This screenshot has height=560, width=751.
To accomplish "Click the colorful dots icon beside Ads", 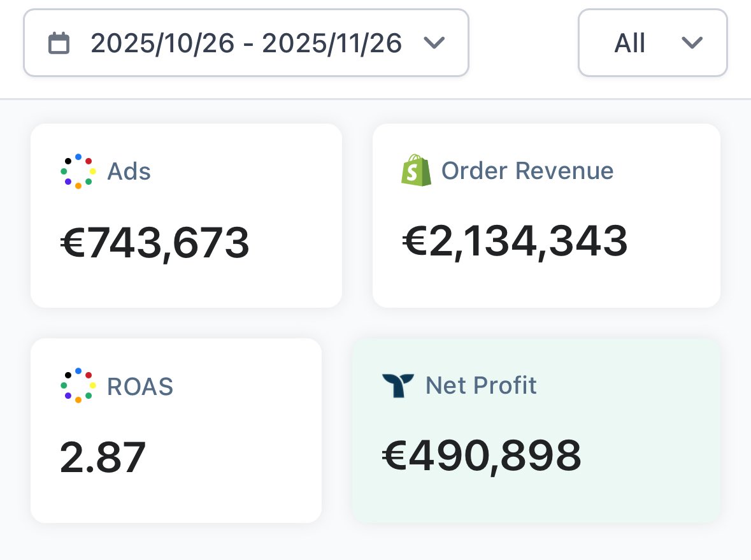I will tap(78, 171).
